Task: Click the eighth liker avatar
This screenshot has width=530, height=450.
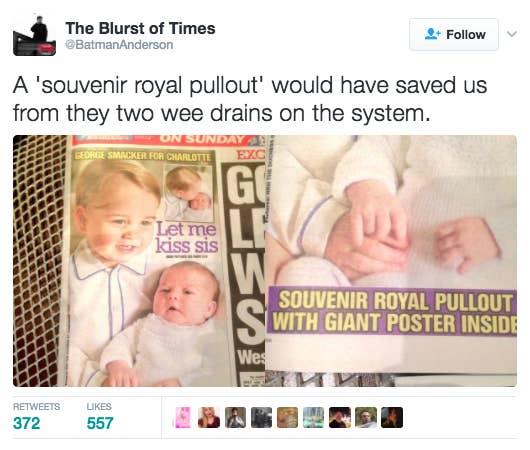Action: click(x=366, y=418)
